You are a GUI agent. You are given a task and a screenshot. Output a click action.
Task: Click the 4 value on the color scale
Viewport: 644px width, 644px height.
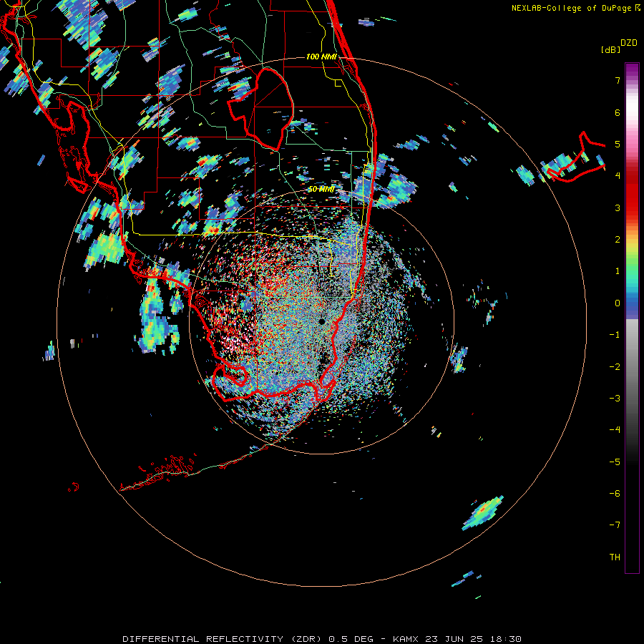pyautogui.click(x=618, y=176)
